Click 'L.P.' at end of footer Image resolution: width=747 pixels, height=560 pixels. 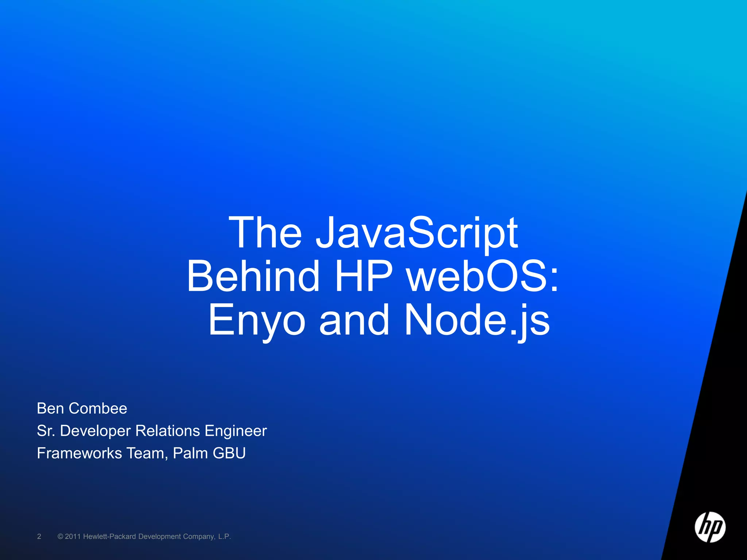[225, 536]
